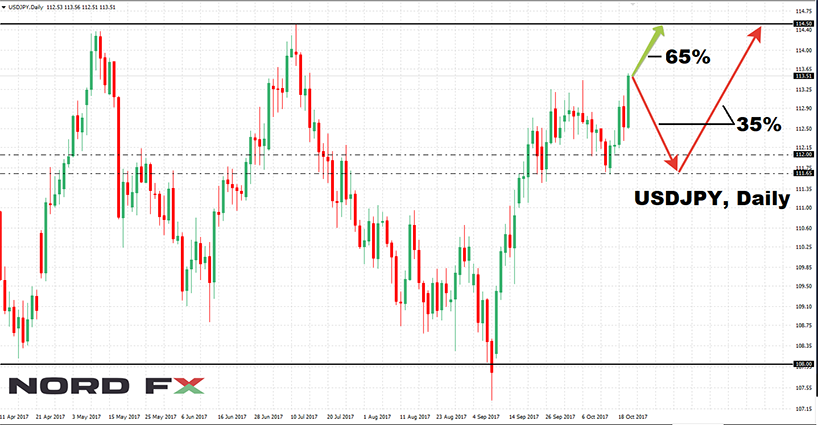Click the 65% probability label

pos(687,57)
